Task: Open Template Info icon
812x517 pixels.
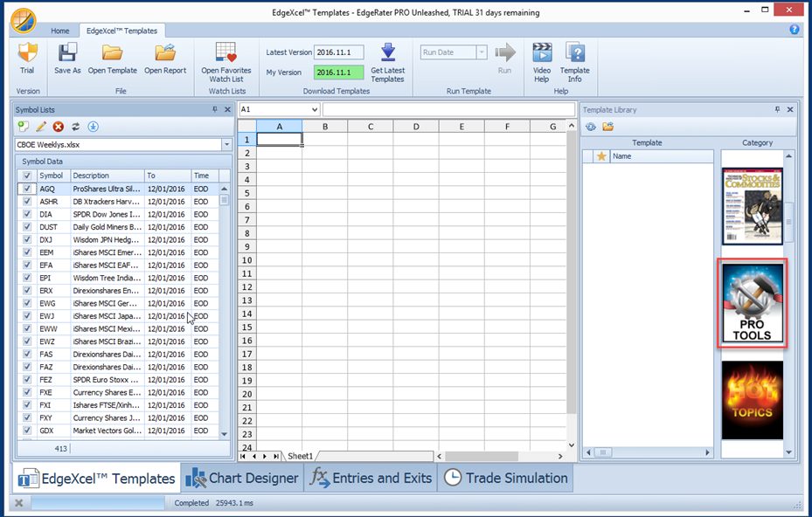Action: point(575,52)
